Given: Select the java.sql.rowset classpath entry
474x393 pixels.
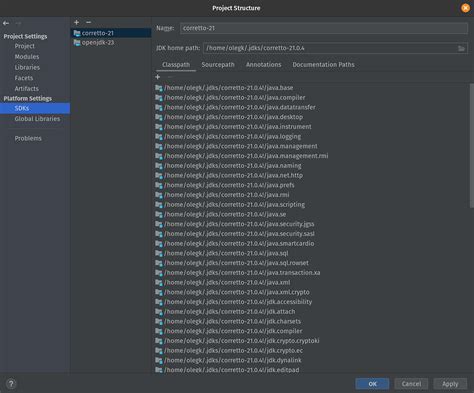Looking at the screenshot, I should [232, 263].
